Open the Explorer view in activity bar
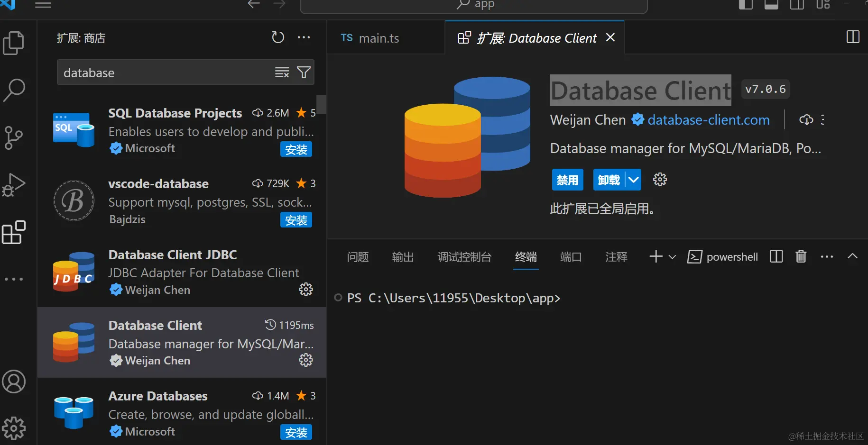868x445 pixels. tap(14, 43)
